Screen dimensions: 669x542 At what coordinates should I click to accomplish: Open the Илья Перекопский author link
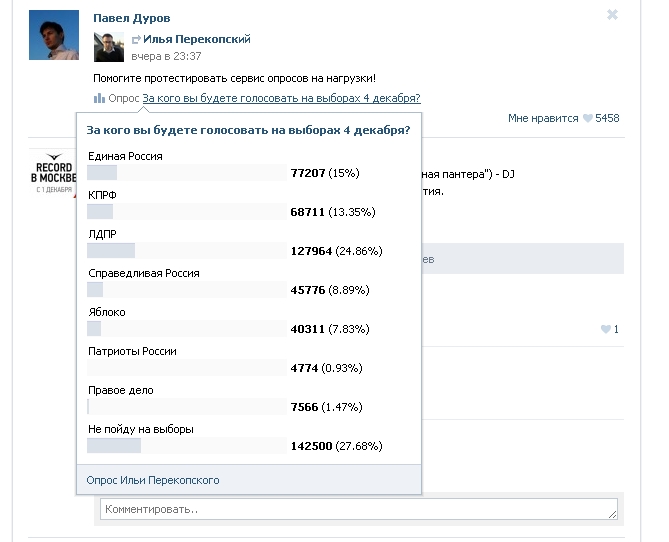(197, 39)
